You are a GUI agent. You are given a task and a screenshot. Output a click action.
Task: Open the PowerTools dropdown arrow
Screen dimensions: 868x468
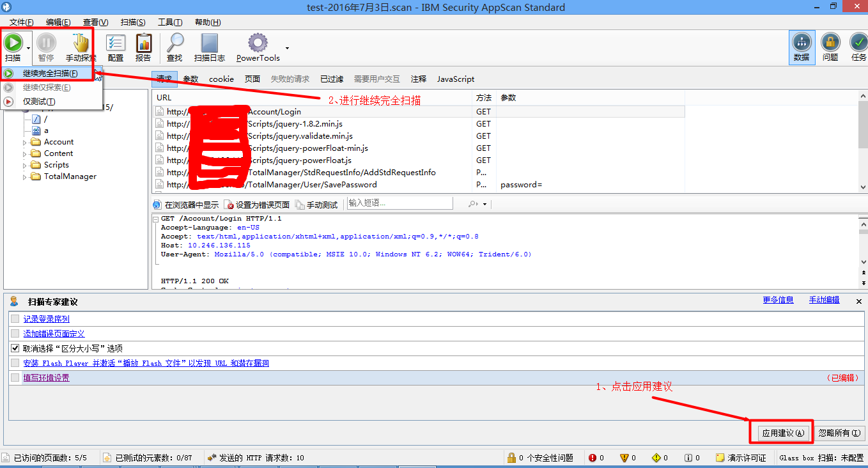[x=287, y=48]
